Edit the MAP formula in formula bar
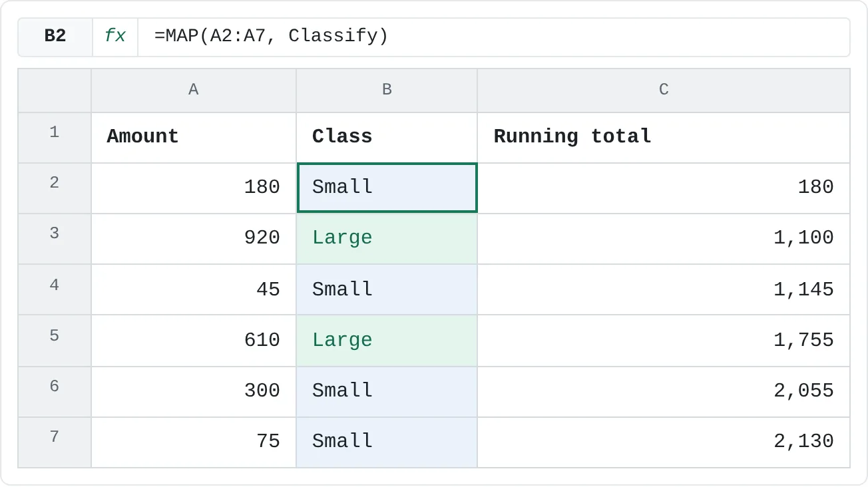The width and height of the screenshot is (868, 487). [493, 37]
